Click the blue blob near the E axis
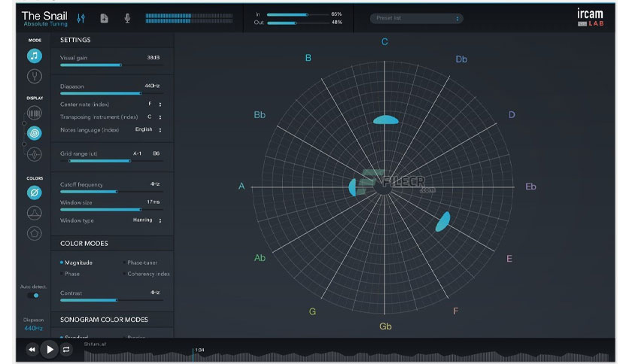The image size is (629, 364). (x=443, y=222)
